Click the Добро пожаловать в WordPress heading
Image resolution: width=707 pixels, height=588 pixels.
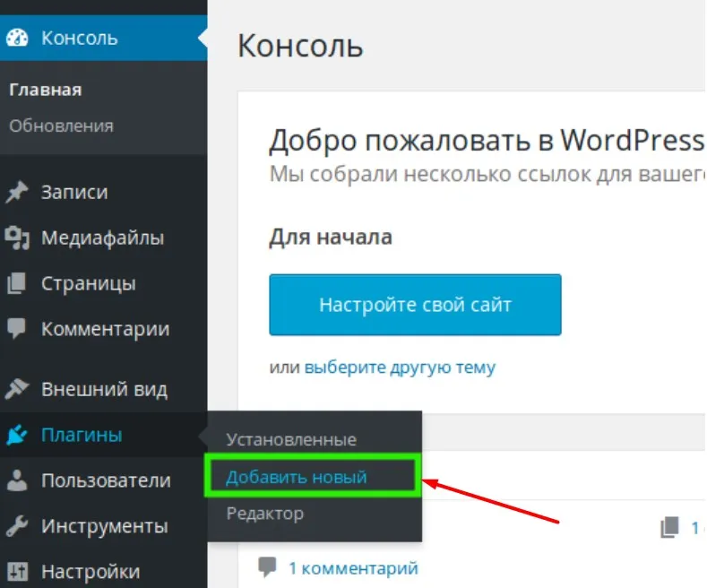(x=487, y=140)
